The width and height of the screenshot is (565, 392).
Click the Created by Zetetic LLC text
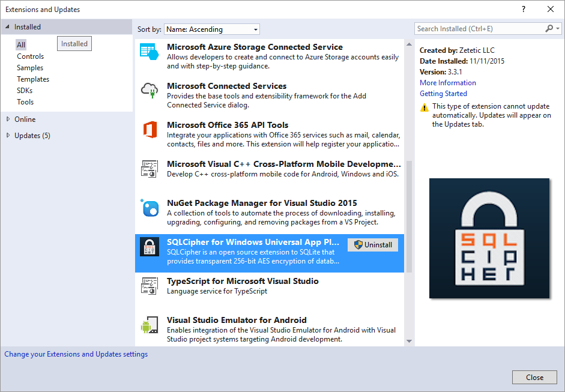(x=458, y=50)
